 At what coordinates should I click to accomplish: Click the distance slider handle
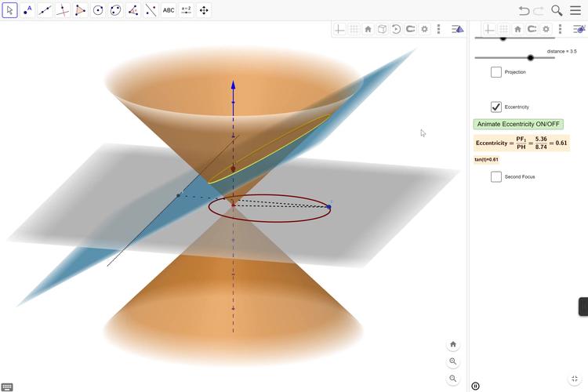coord(530,58)
